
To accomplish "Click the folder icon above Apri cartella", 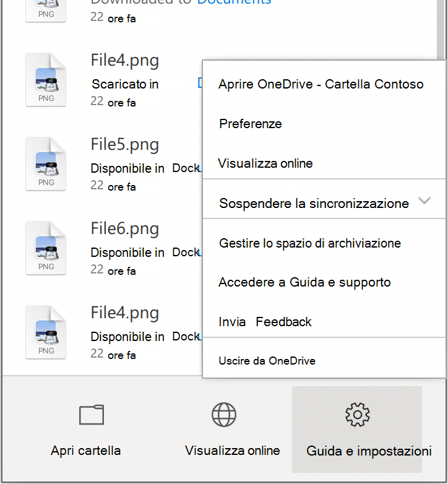I will tap(92, 415).
